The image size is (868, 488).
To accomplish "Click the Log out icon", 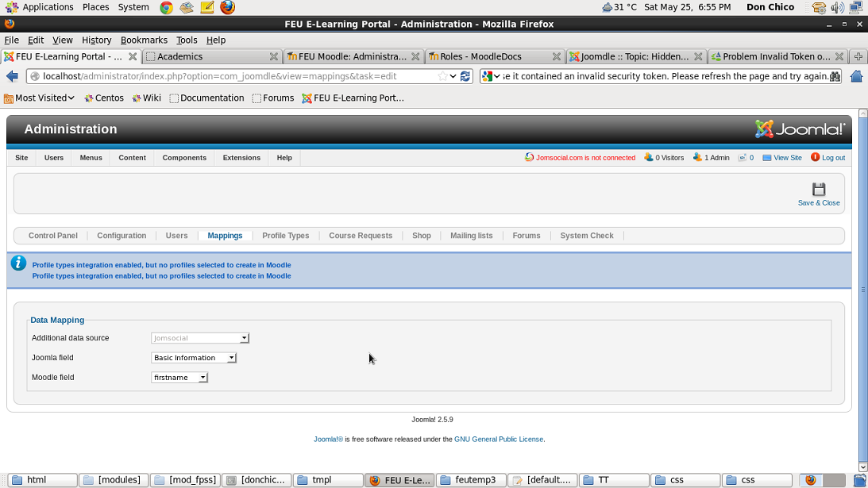I will pyautogui.click(x=815, y=157).
